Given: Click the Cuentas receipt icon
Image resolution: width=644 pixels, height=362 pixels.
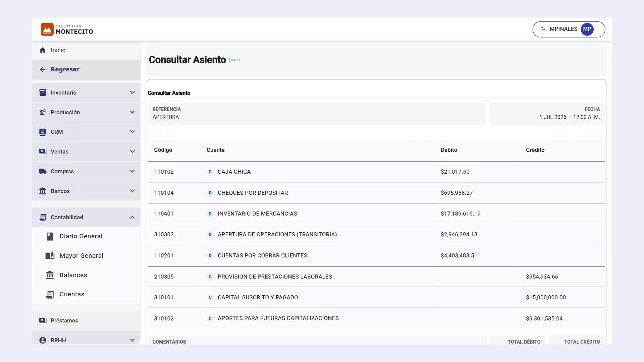Looking at the screenshot, I should [x=50, y=294].
